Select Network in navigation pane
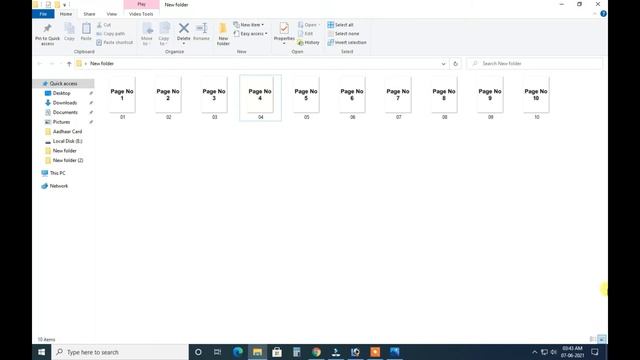This screenshot has width=640, height=360. (59, 186)
